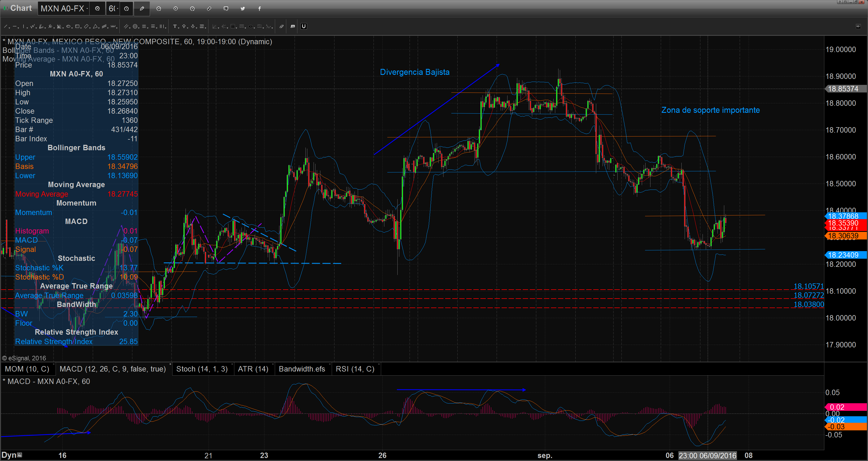868x461 pixels.
Task: Toggle the pencil drawing mode button
Action: [x=142, y=9]
